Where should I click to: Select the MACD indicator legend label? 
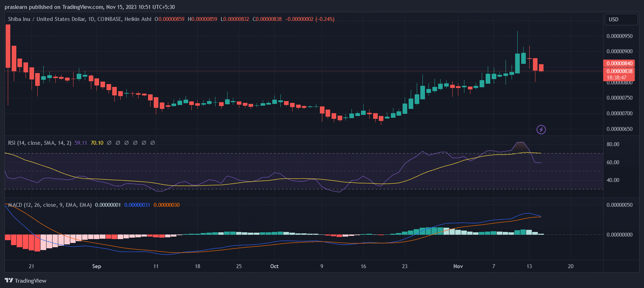(x=50, y=205)
